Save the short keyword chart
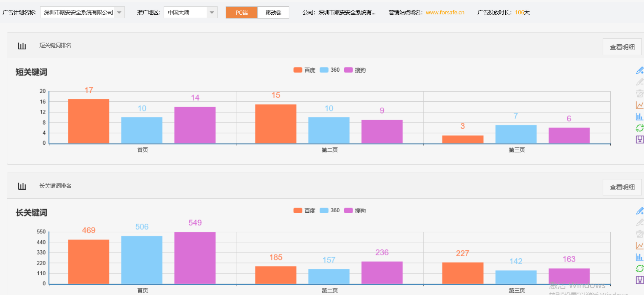Image resolution: width=644 pixels, height=295 pixels. (x=640, y=139)
